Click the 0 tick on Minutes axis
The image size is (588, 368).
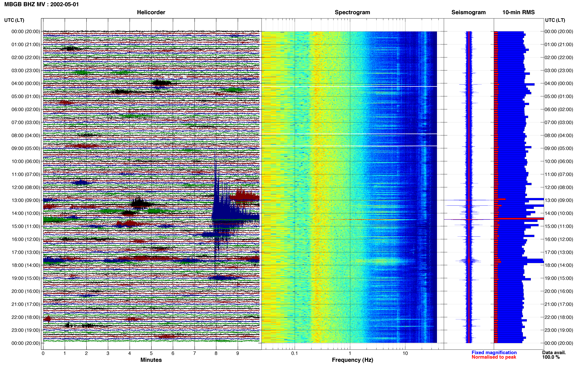click(43, 353)
